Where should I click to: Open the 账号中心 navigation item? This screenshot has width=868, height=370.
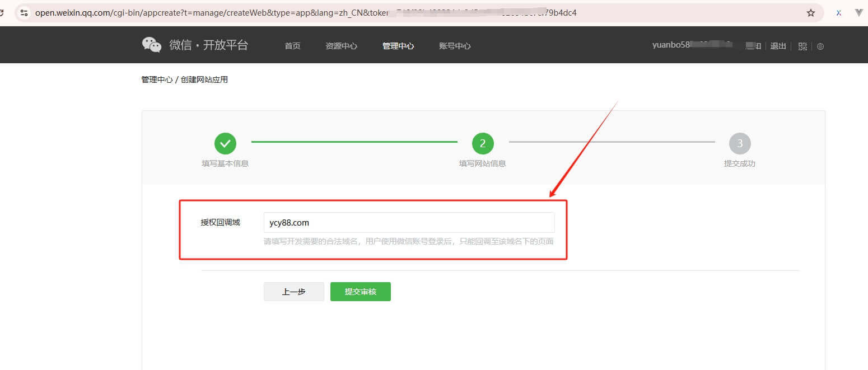(x=455, y=46)
